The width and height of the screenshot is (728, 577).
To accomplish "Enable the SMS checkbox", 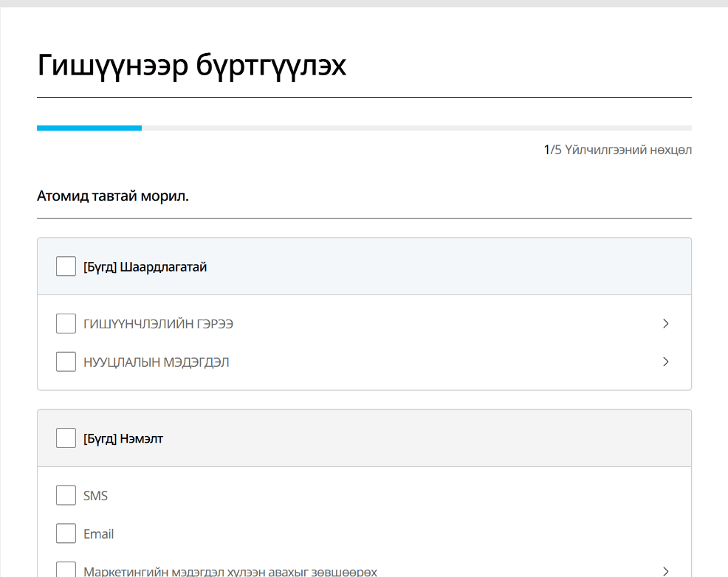I will click(x=66, y=495).
